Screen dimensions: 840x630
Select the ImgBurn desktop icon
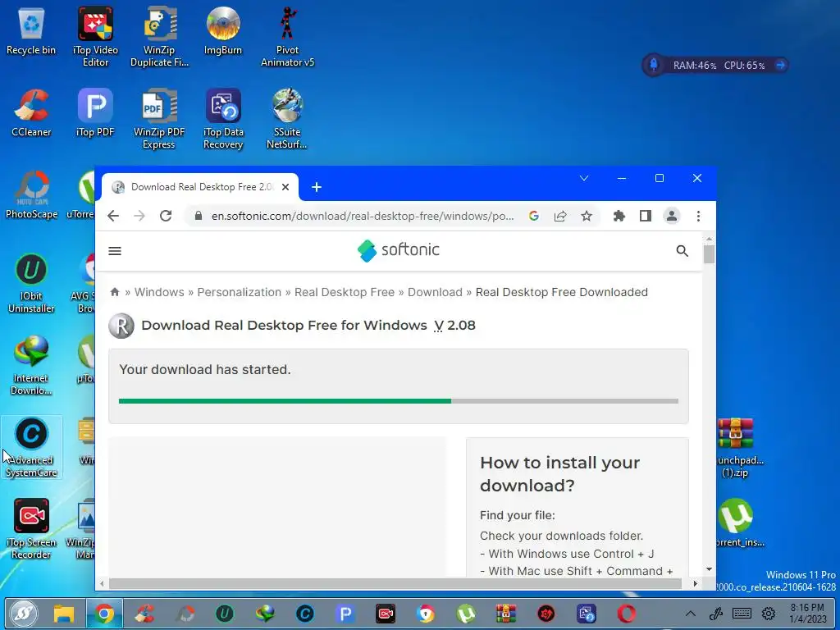point(223,31)
